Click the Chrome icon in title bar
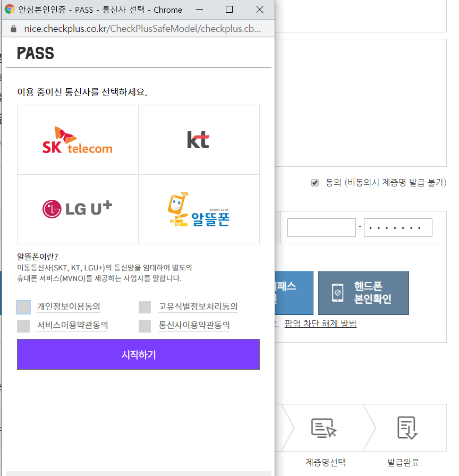The width and height of the screenshot is (459, 476). coord(10,10)
